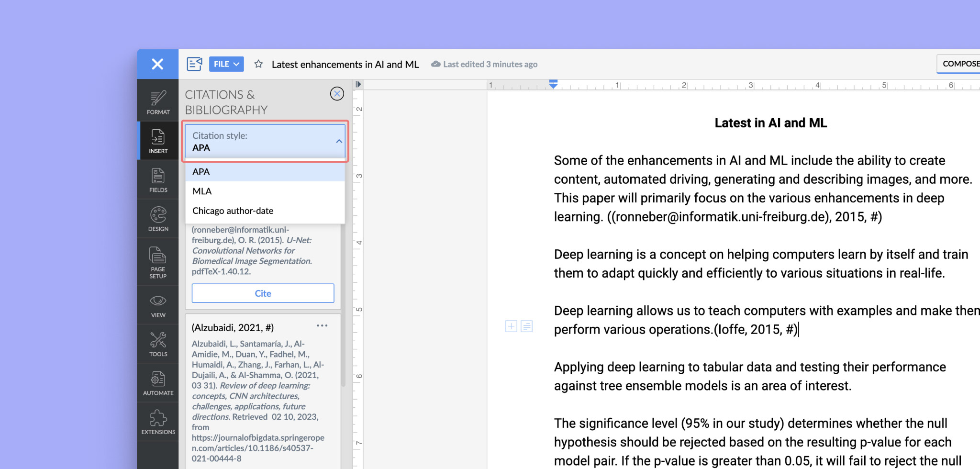Open the Tools panel
Image resolution: width=980 pixels, height=469 pixels.
(158, 345)
